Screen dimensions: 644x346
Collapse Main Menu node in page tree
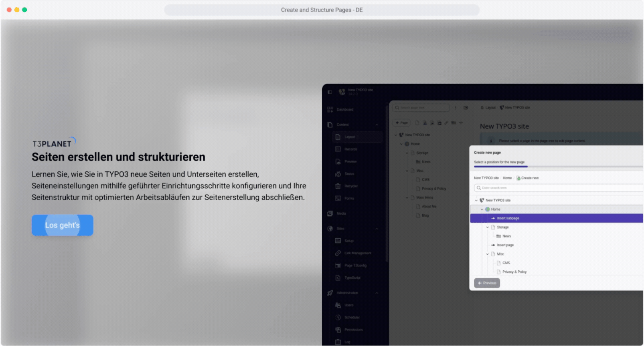point(407,197)
